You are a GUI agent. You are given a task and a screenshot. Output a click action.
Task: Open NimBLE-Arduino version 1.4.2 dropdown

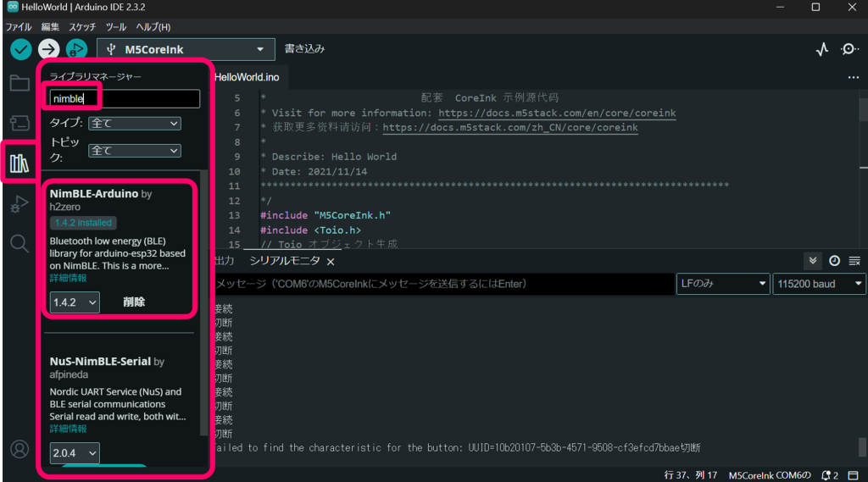tap(75, 302)
